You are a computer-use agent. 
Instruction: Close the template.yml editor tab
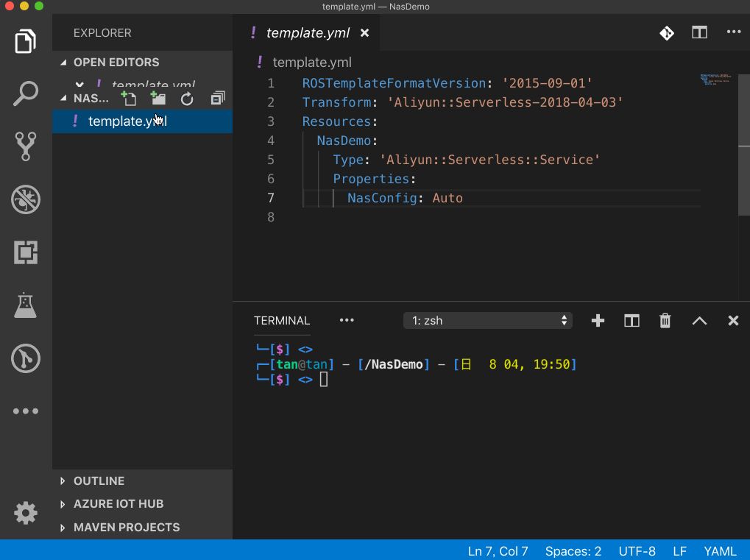364,33
